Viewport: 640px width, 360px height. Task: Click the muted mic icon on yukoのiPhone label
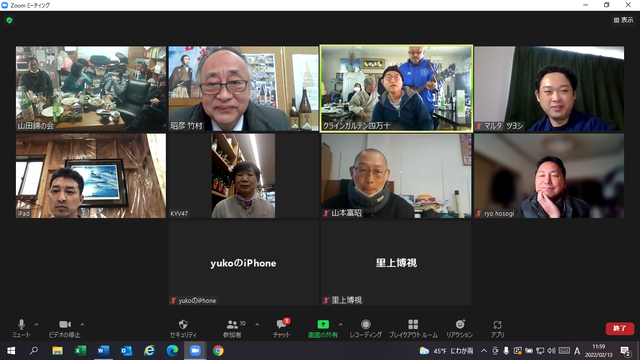(x=173, y=300)
